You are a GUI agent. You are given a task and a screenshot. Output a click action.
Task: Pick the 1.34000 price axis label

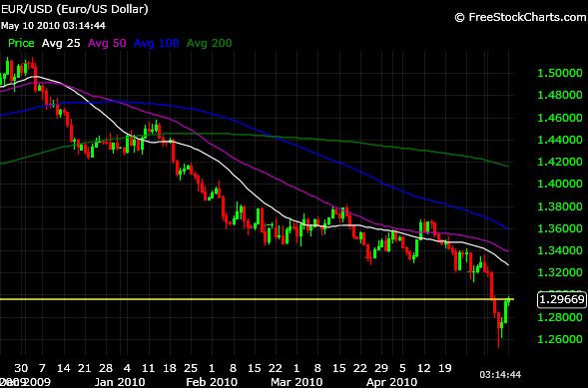click(x=560, y=250)
